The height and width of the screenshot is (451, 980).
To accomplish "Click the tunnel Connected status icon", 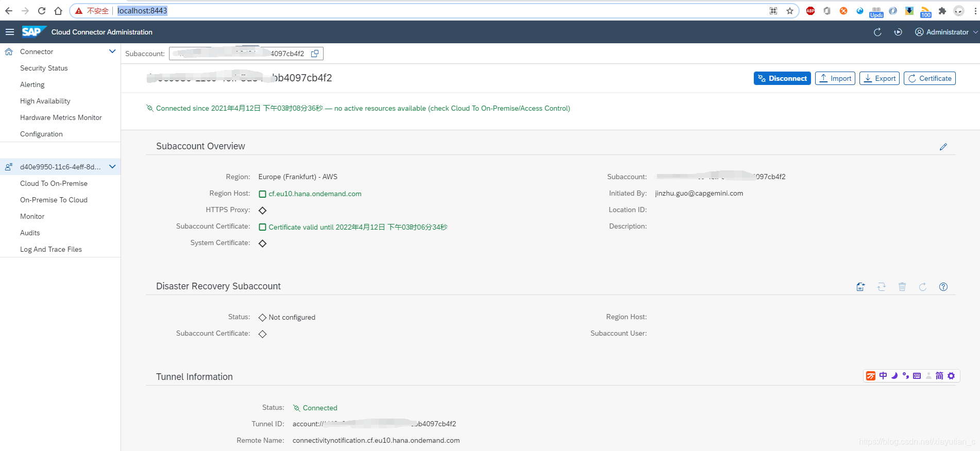I will 296,408.
